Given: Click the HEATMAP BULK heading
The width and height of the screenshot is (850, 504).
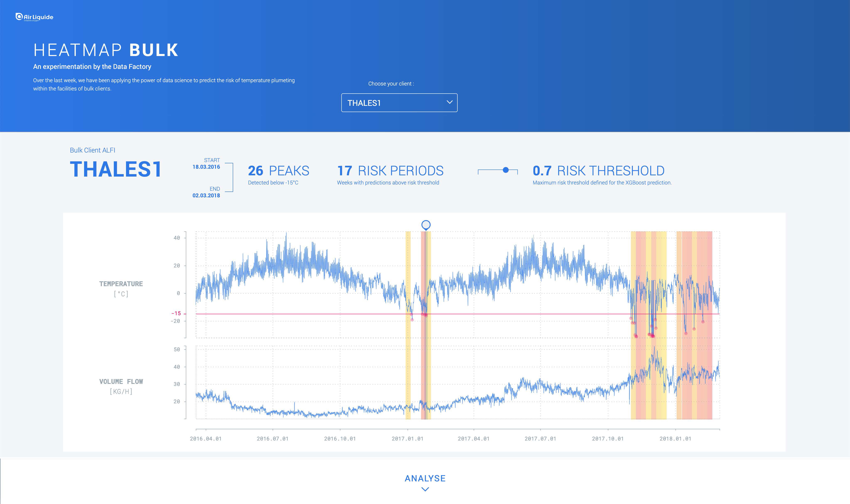Looking at the screenshot, I should click(106, 50).
